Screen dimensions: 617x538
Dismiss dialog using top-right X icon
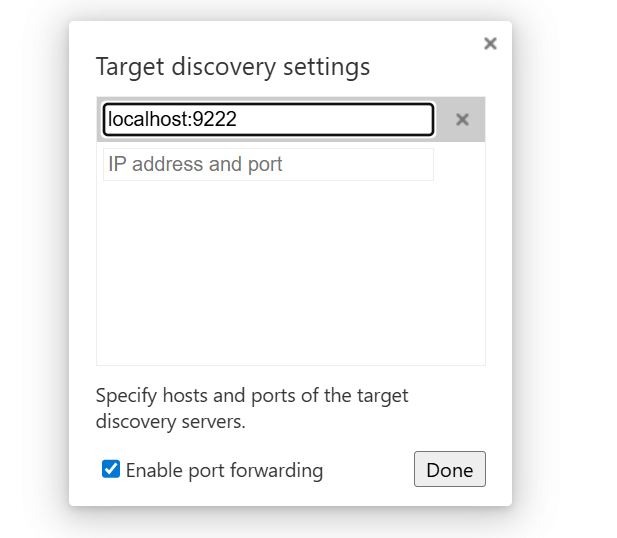[490, 43]
